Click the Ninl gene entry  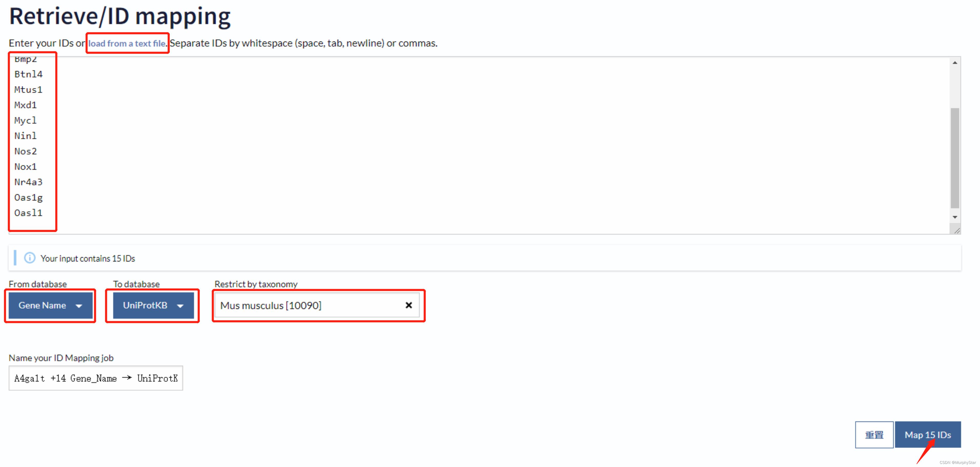pyautogui.click(x=25, y=136)
